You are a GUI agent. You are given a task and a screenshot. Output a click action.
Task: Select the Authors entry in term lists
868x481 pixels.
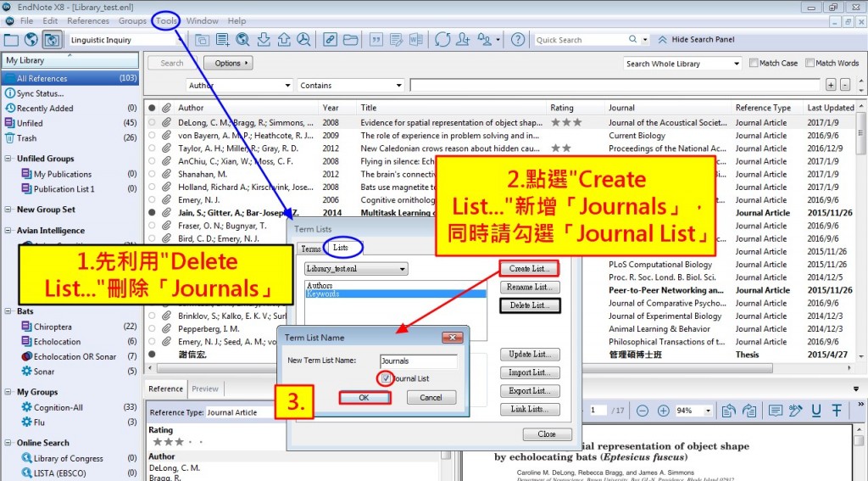coord(395,285)
